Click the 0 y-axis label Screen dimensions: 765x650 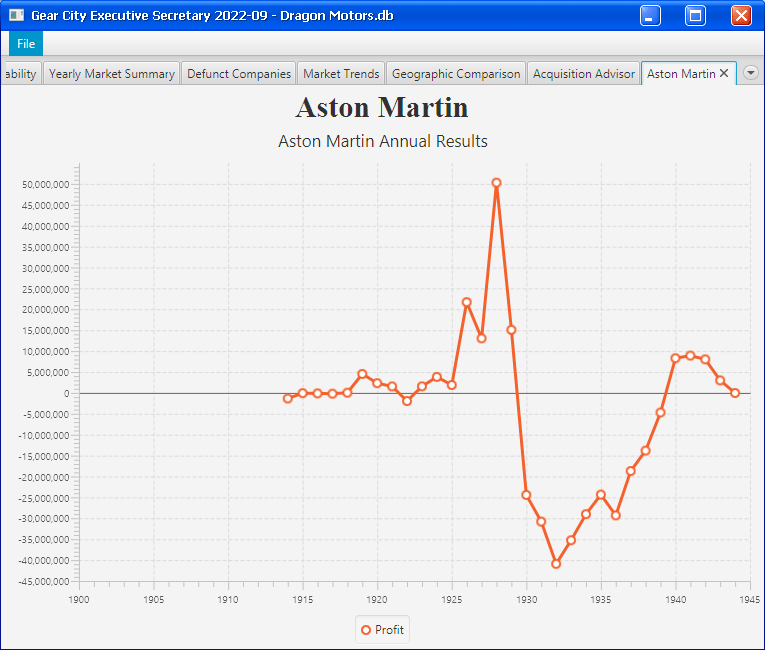click(x=66, y=393)
